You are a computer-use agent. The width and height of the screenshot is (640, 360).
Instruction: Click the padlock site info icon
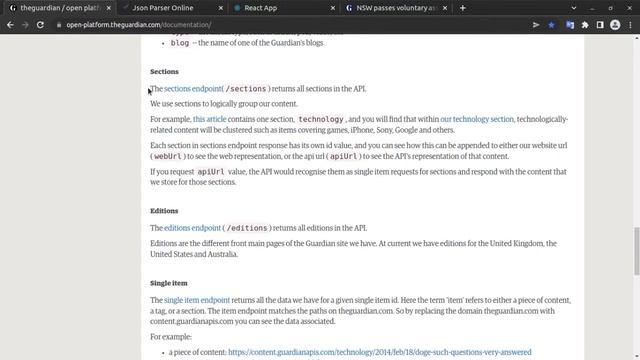pos(59,25)
